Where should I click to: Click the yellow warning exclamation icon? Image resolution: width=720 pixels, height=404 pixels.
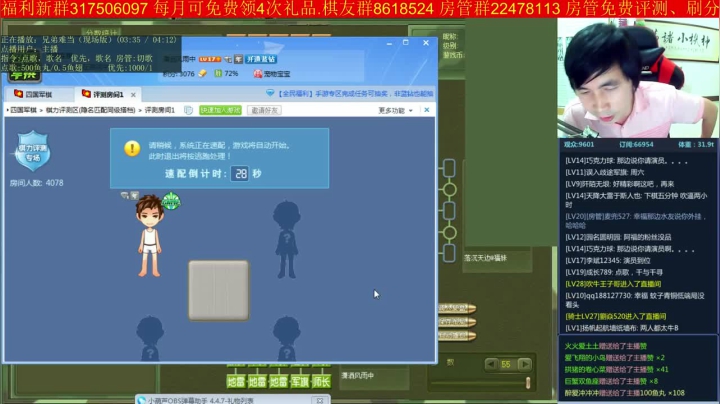tap(132, 148)
